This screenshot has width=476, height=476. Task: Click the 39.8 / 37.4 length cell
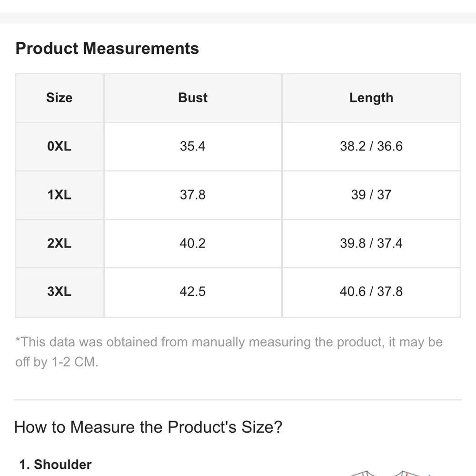371,243
